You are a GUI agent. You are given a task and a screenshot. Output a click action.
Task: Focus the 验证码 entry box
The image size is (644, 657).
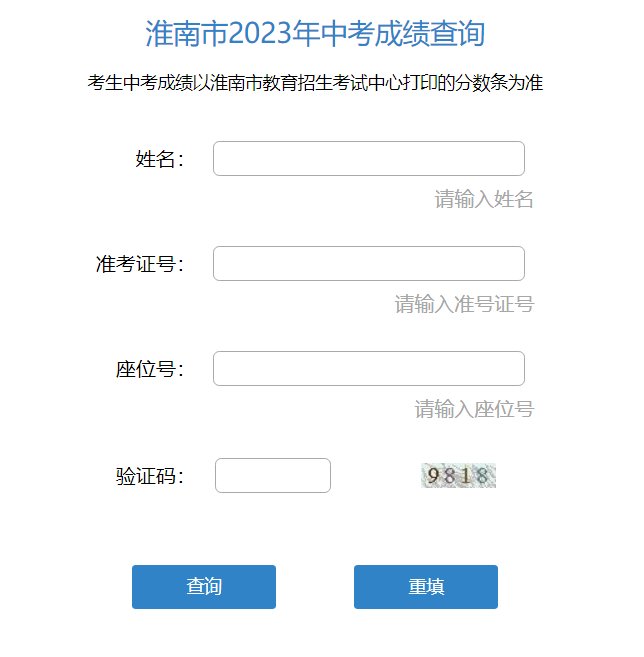click(272, 476)
